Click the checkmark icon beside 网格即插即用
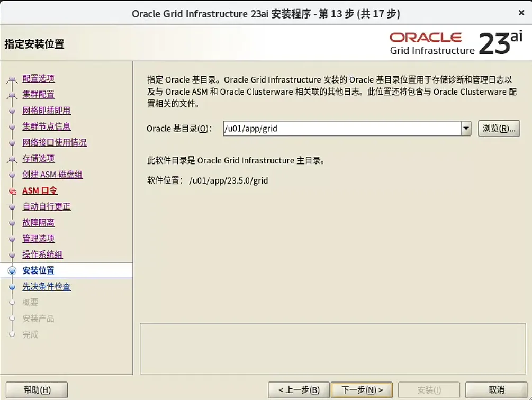532x400 pixels. click(13, 110)
